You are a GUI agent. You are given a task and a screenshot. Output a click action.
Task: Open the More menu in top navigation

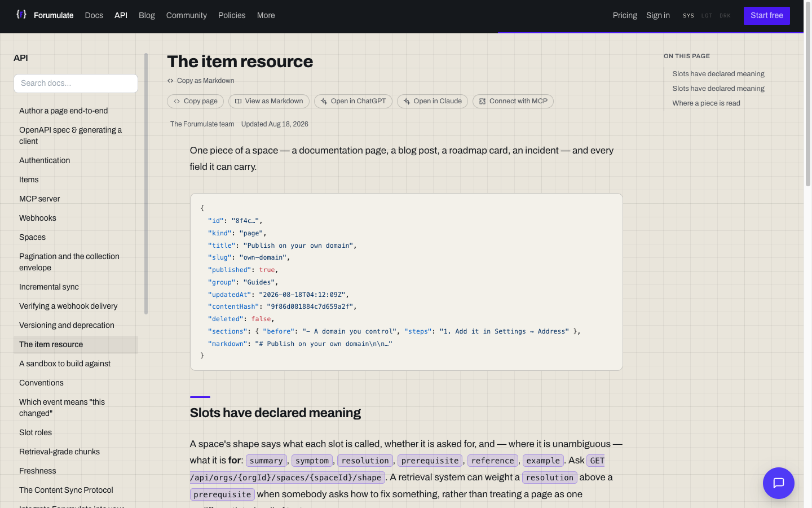point(266,16)
